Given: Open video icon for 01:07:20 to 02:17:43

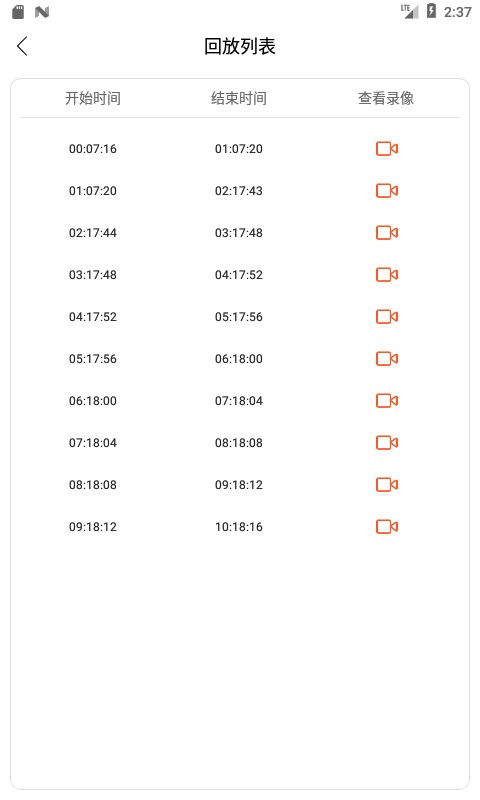Looking at the screenshot, I should coord(387,191).
